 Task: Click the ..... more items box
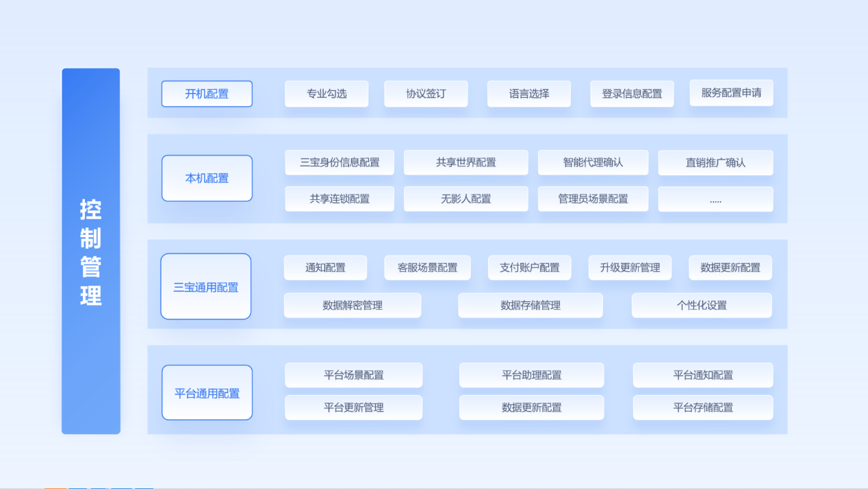(x=715, y=199)
